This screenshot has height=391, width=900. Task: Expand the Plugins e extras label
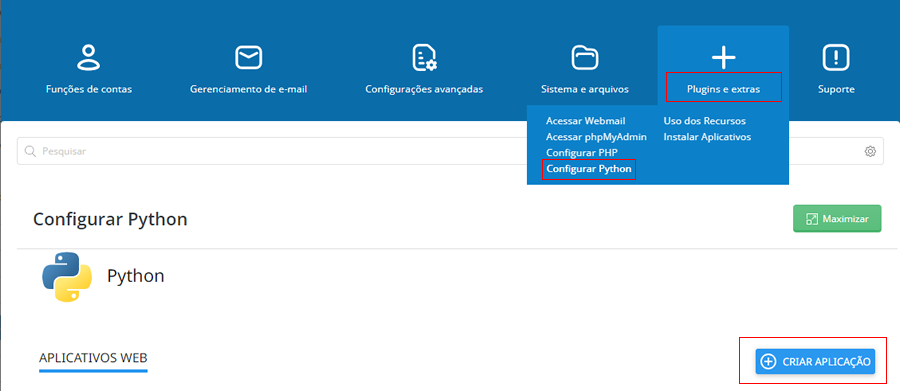coord(723,90)
